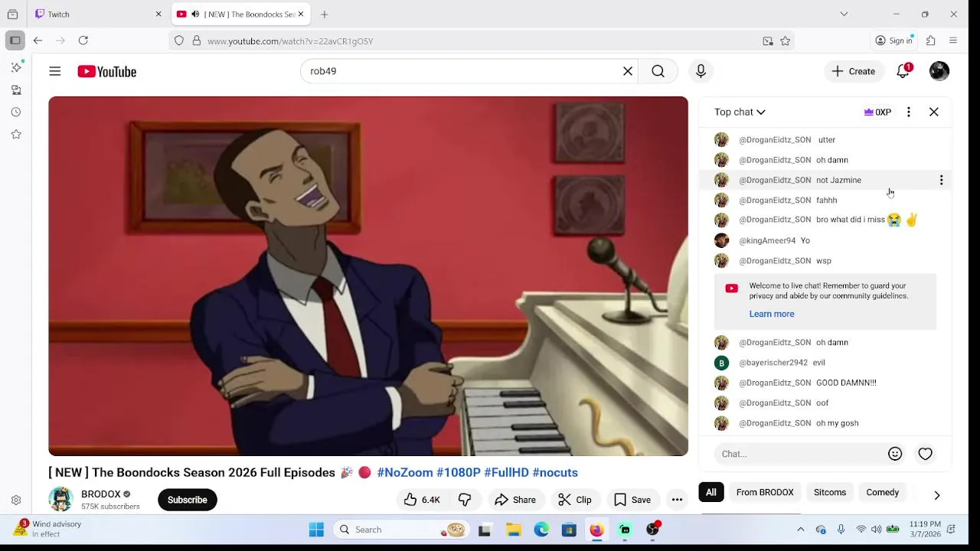Viewport: 980px width, 551px height.
Task: Click the Share button
Action: pos(515,500)
